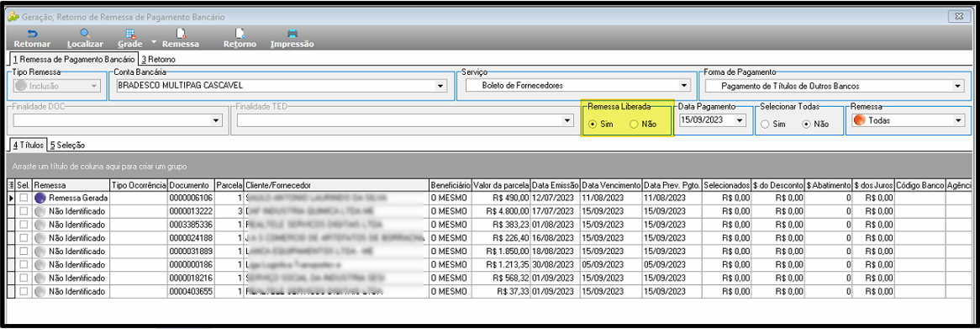Click the grey status icon for document 0000000186
The width and height of the screenshot is (980, 329).
(x=40, y=265)
